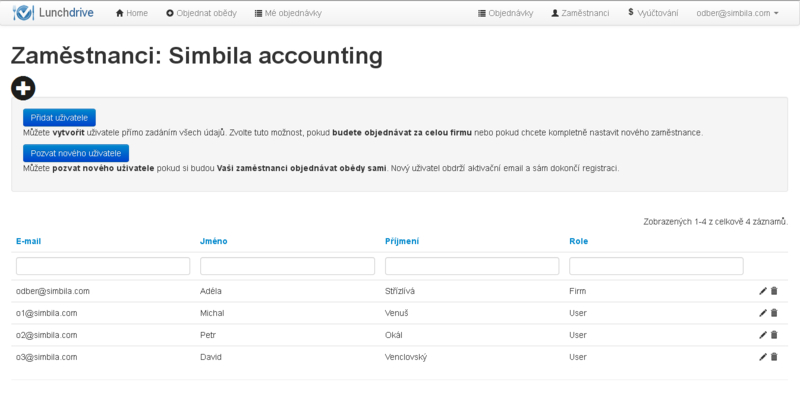This screenshot has height=408, width=800.
Task: Go to Home in navigation bar
Action: pyautogui.click(x=131, y=13)
